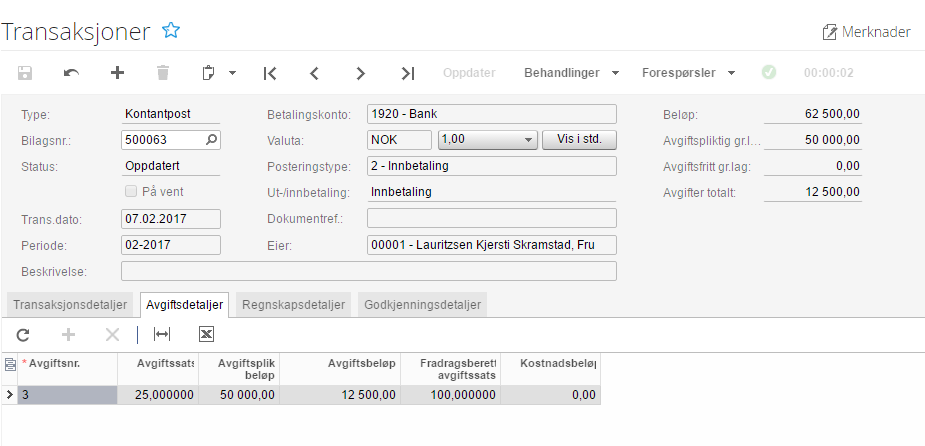Refresh the Avgiftsdetaljer grid
The height and width of the screenshot is (446, 925).
point(24,334)
